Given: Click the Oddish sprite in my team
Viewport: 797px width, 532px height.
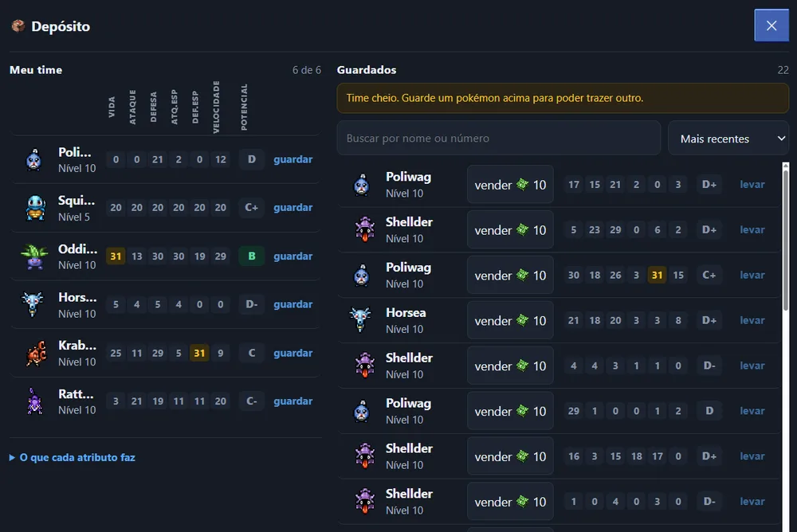Looking at the screenshot, I should 34,256.
